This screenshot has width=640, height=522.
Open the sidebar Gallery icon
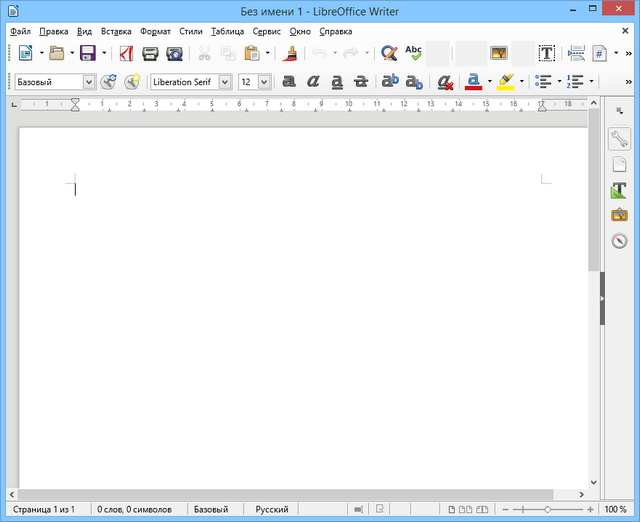pos(620,215)
